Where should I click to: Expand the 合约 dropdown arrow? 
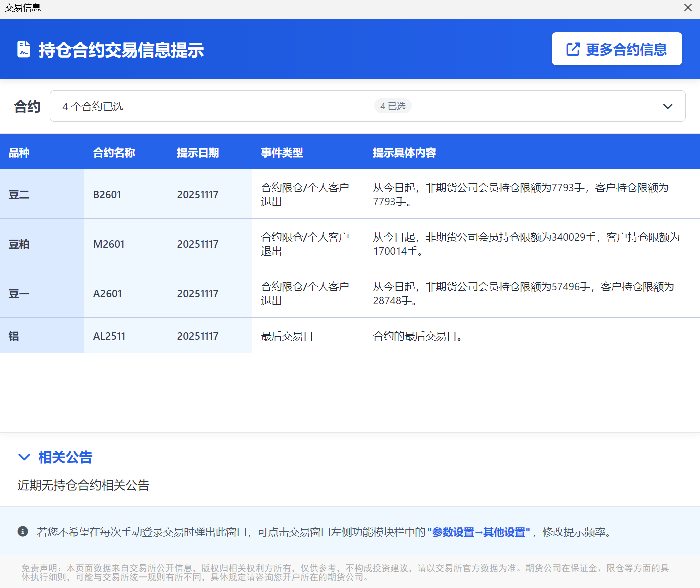coord(667,106)
